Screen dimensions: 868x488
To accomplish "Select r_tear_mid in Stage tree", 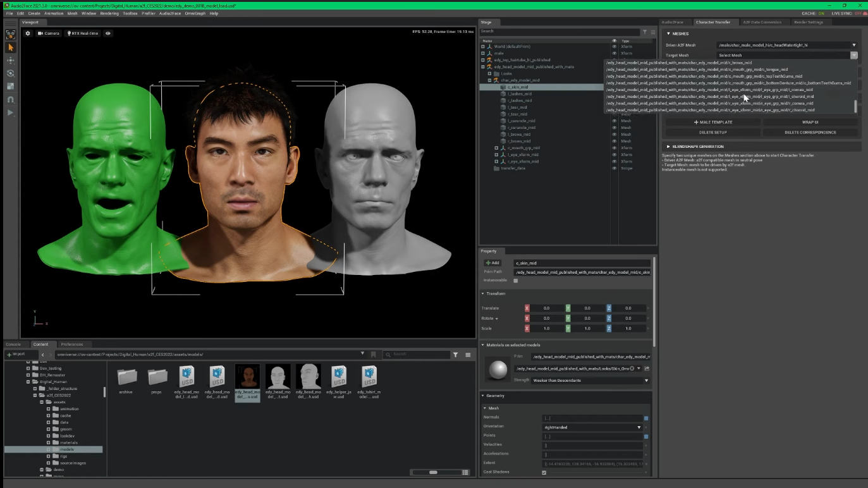I will (x=517, y=114).
